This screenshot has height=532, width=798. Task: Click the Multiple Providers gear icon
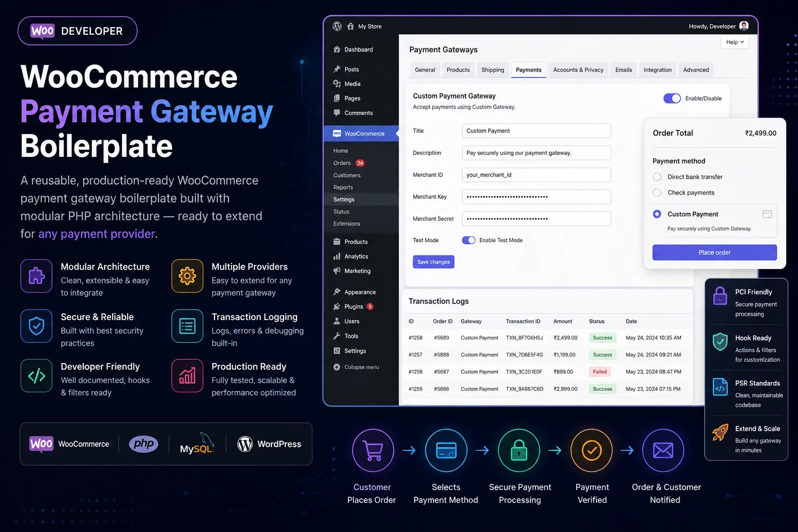click(188, 276)
